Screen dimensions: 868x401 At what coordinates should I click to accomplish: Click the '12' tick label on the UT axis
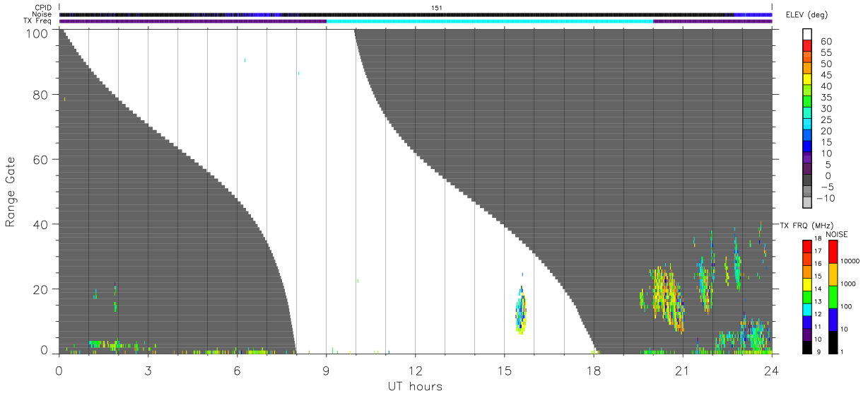415,370
